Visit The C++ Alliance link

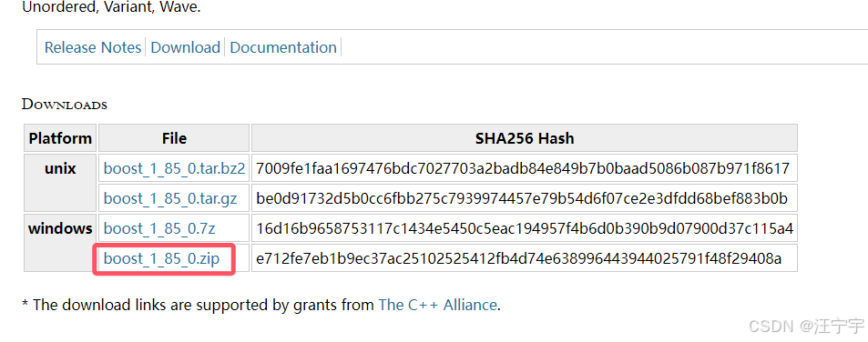[x=437, y=305]
